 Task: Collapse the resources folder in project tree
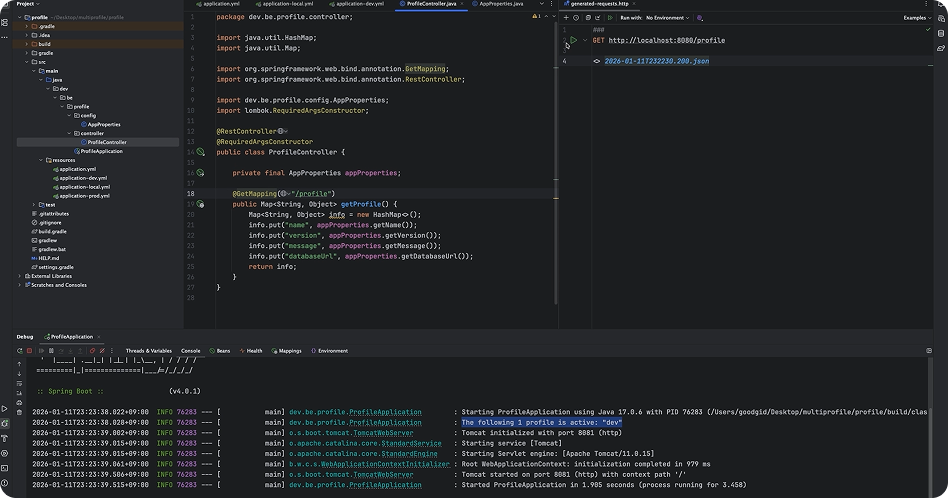click(41, 160)
